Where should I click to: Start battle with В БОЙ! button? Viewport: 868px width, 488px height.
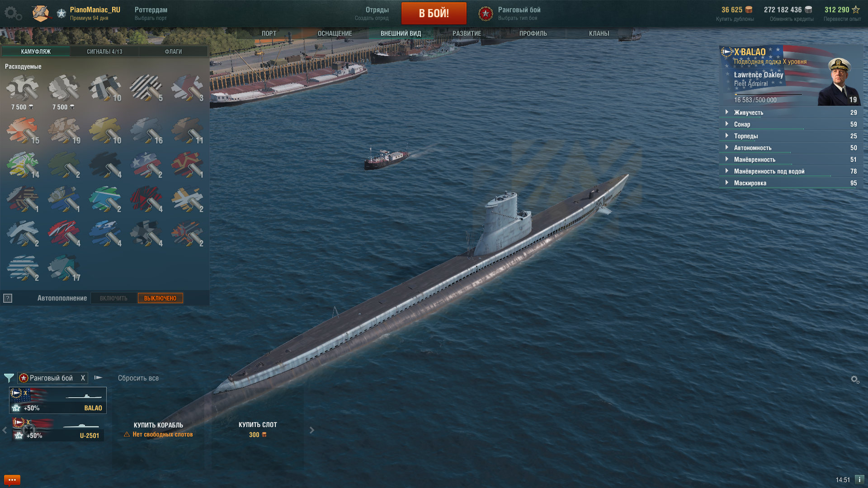click(x=434, y=13)
